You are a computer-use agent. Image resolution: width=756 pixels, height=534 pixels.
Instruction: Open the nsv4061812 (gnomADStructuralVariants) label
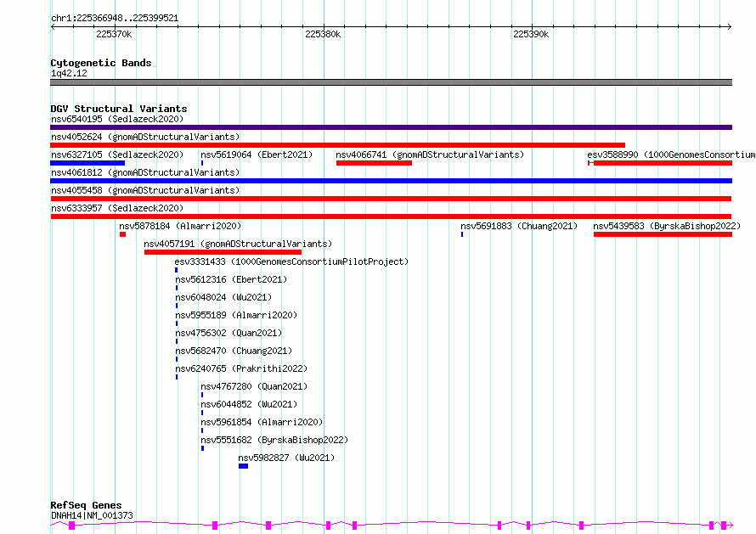[x=145, y=172]
